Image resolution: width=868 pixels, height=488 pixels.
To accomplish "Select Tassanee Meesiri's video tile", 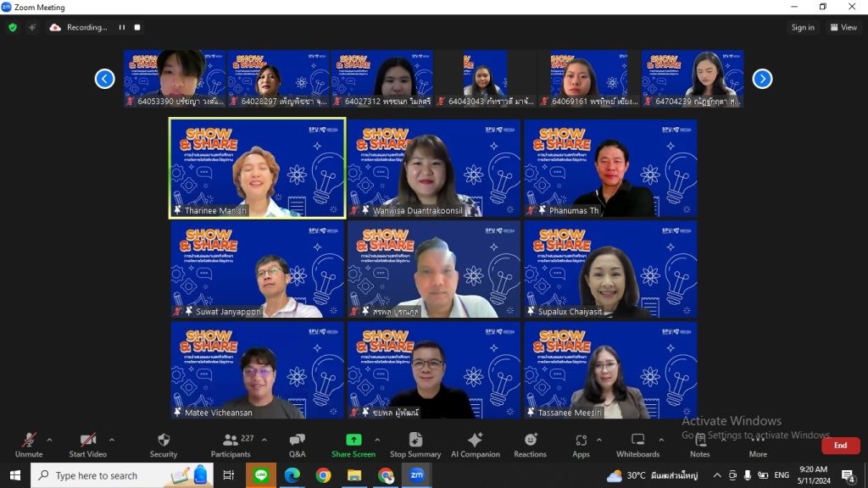I will [x=610, y=371].
